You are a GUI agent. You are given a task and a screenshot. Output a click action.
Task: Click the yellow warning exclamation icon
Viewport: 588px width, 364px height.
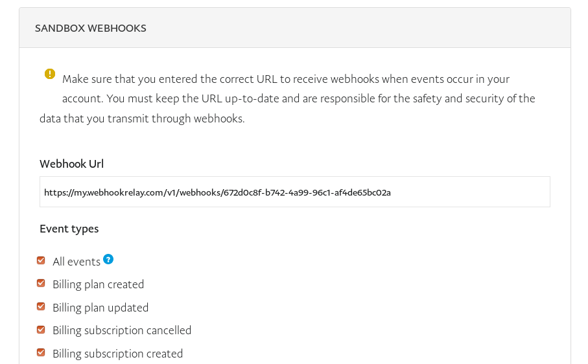[x=50, y=74]
